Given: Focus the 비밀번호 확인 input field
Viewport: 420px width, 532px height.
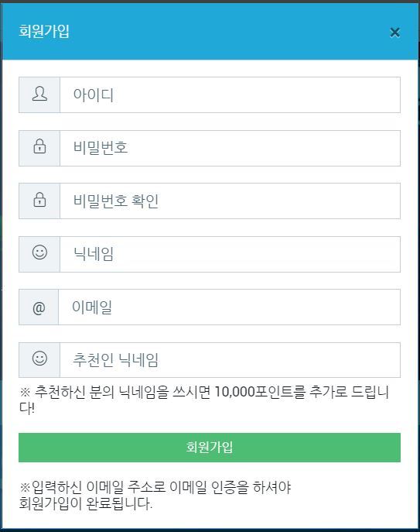Looking at the screenshot, I should (x=230, y=201).
